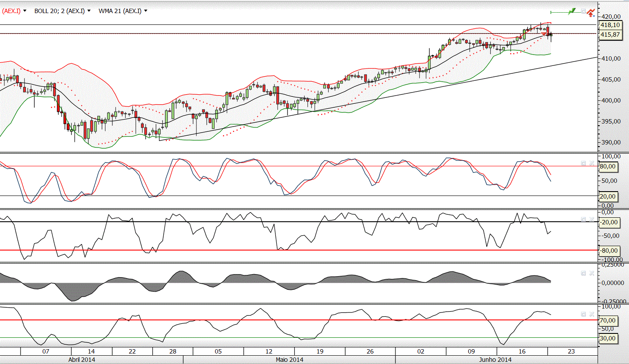Click the 410,00 price axis value

[611, 58]
